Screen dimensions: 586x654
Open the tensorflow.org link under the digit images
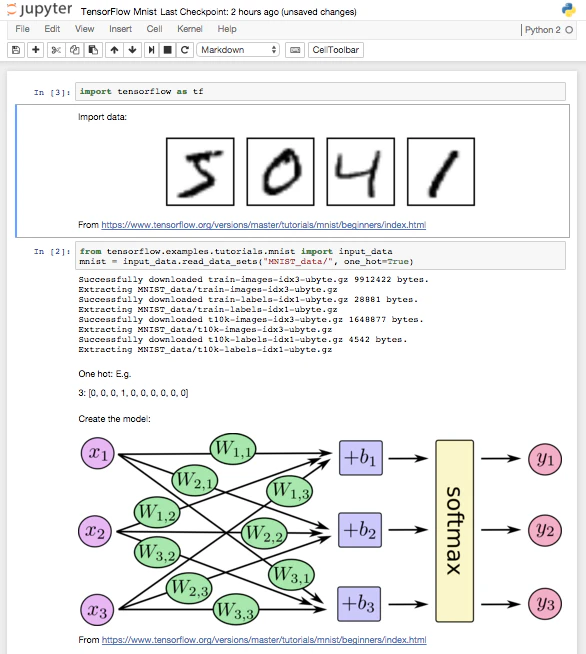point(264,225)
